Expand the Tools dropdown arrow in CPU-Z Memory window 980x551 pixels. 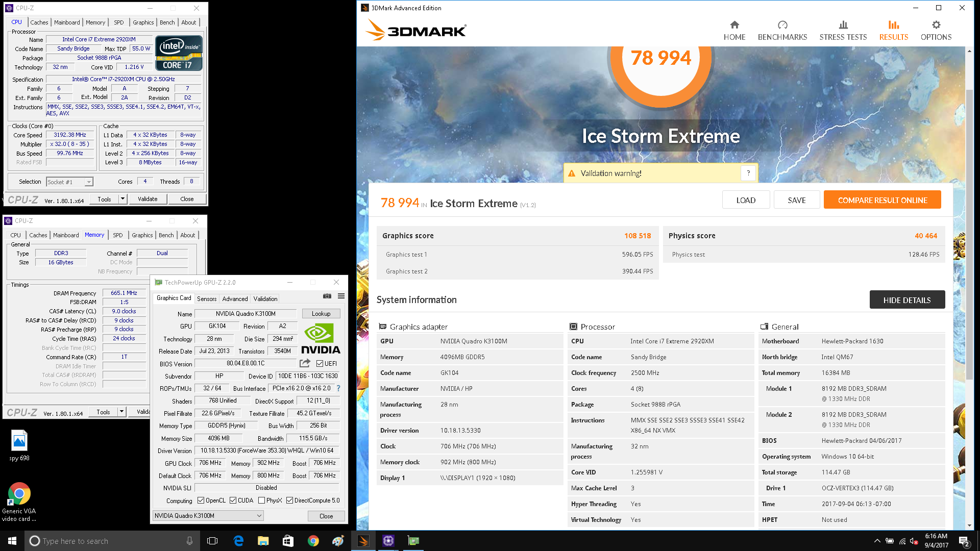[x=121, y=412]
